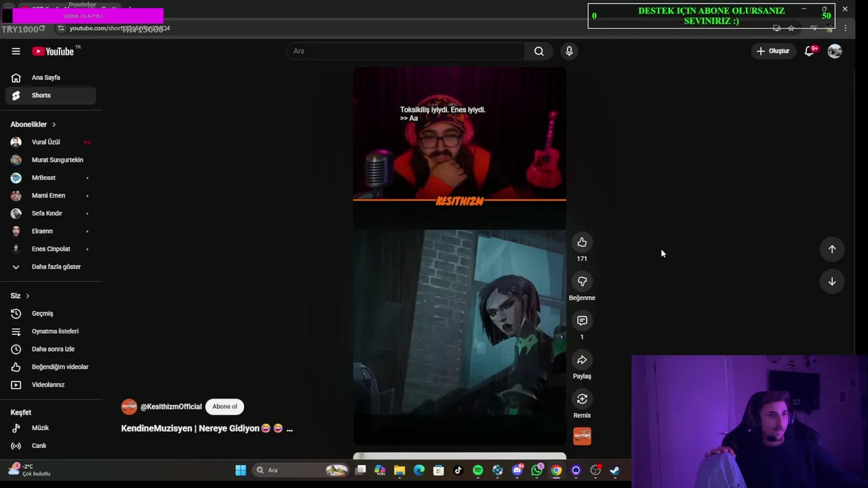Screen dimensions: 868x488
Task: Open the Elraenn channel
Action: 51,231
